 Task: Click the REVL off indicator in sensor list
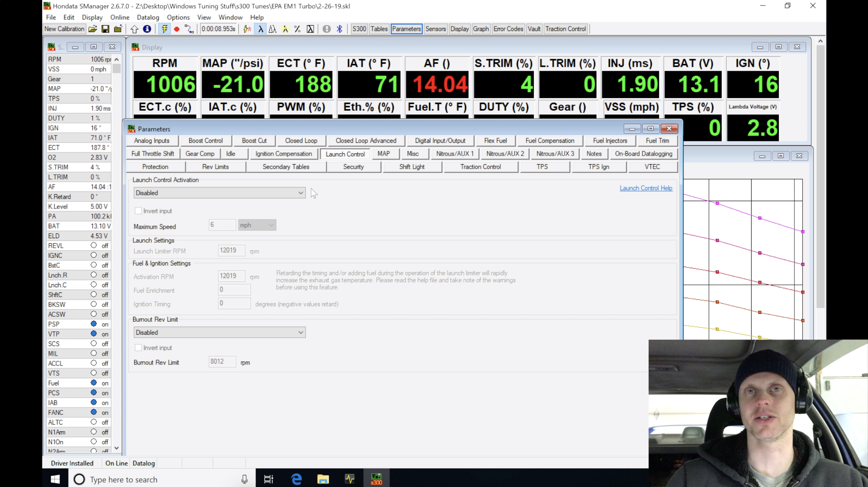point(93,246)
